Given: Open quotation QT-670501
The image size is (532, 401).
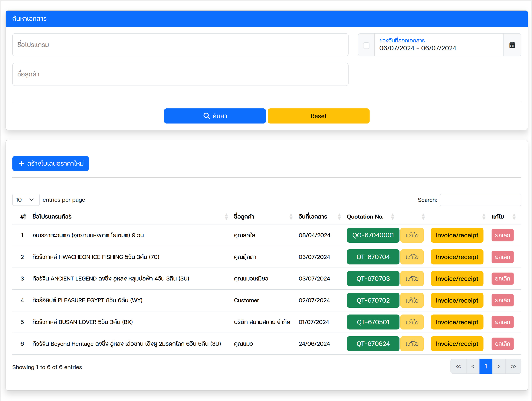Looking at the screenshot, I should pyautogui.click(x=373, y=322).
